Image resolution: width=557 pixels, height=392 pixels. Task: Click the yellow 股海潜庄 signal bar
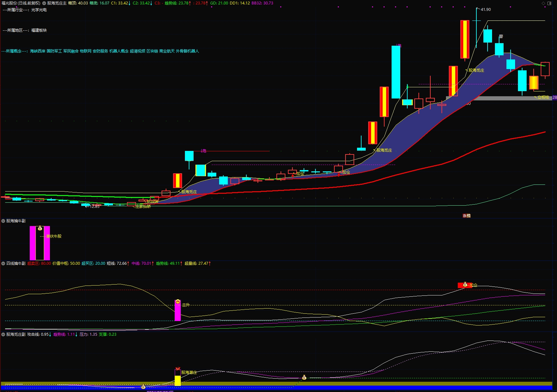coord(178,380)
